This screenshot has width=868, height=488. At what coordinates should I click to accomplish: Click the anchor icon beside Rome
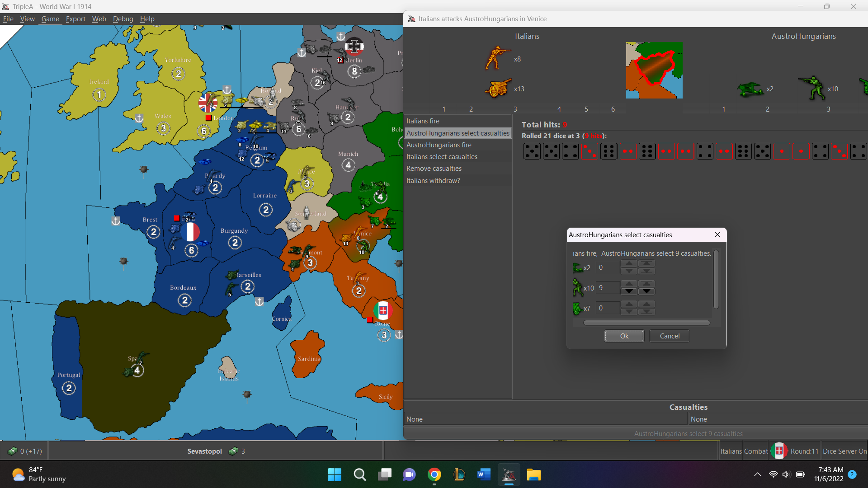(399, 334)
